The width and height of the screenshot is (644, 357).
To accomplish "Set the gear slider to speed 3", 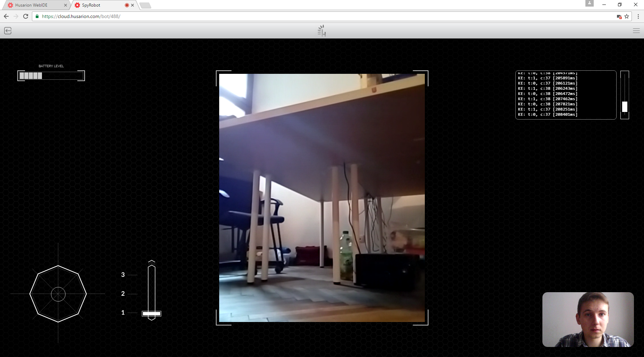I will click(x=151, y=275).
